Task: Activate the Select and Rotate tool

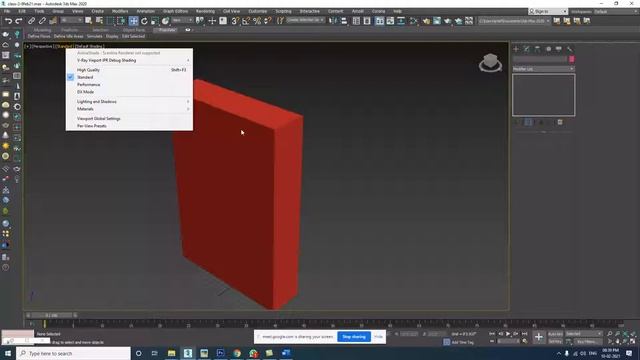Action: (x=144, y=20)
